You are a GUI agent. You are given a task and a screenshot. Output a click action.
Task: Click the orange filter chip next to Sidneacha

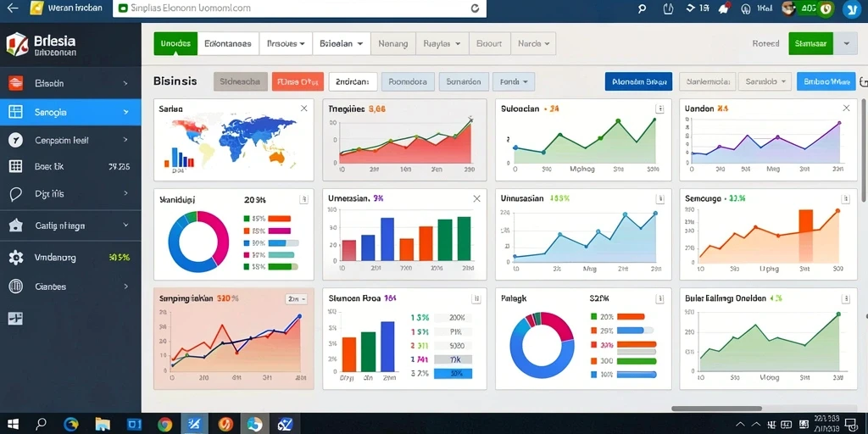click(x=298, y=81)
